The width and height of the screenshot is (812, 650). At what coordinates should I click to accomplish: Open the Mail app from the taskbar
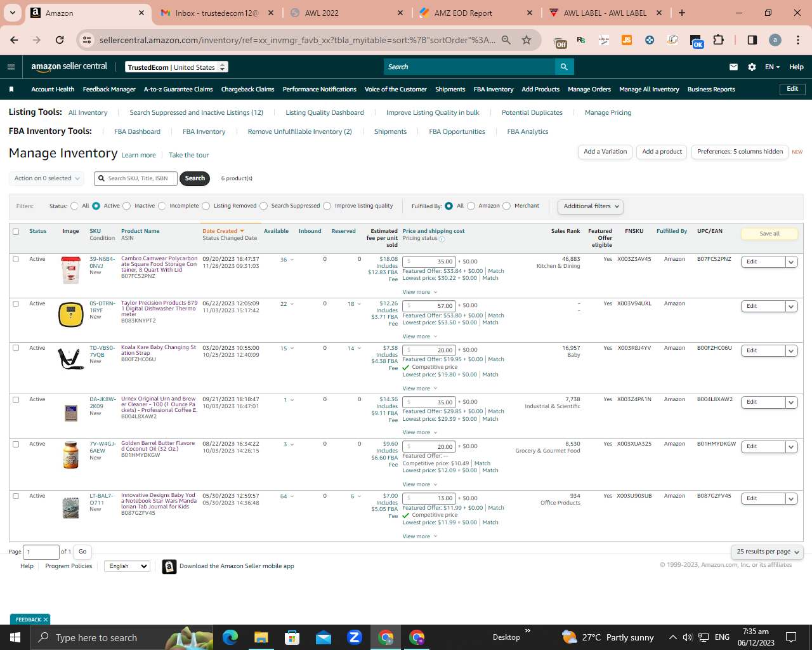click(x=323, y=637)
